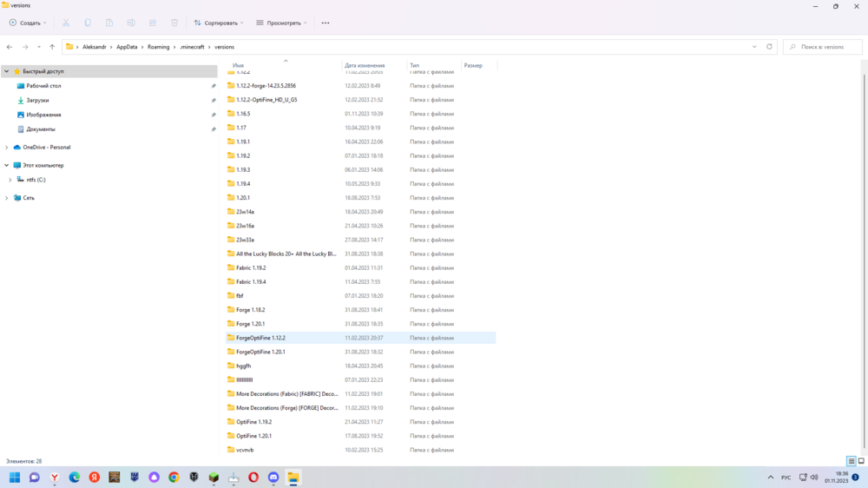Go back with the left arrow
The height and width of the screenshot is (488, 868).
click(10, 47)
